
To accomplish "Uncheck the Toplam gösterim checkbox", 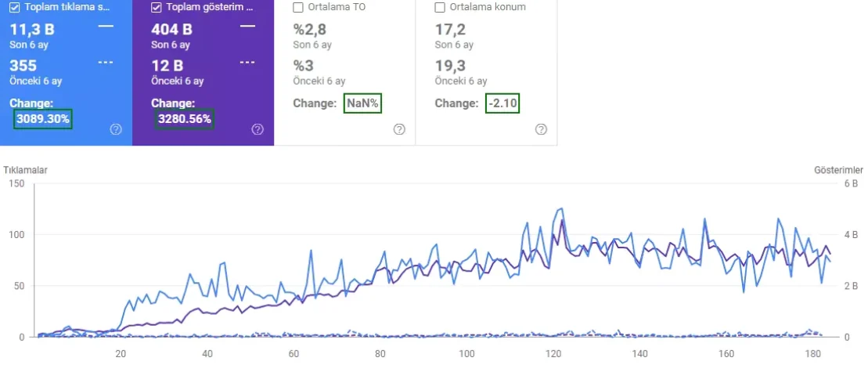I will point(157,8).
